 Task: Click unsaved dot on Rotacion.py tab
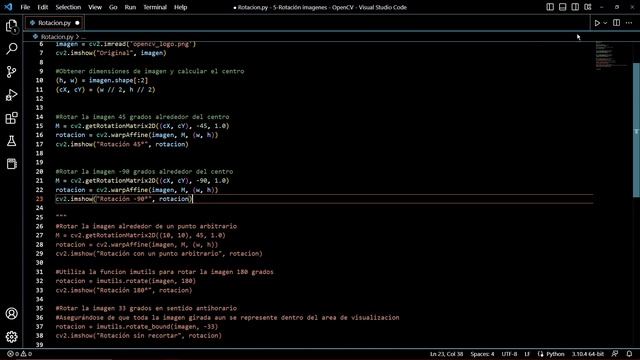click(77, 23)
